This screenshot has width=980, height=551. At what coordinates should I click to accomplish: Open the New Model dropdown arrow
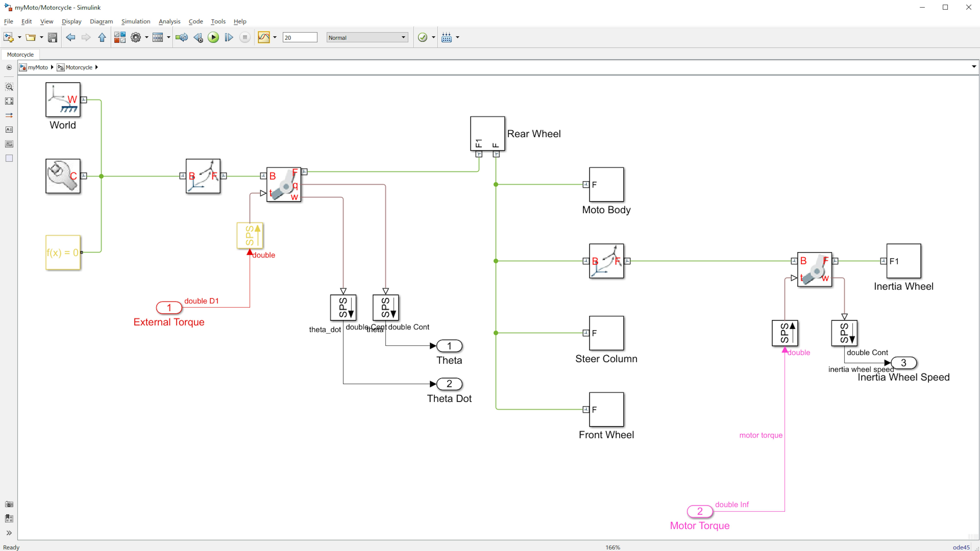19,37
